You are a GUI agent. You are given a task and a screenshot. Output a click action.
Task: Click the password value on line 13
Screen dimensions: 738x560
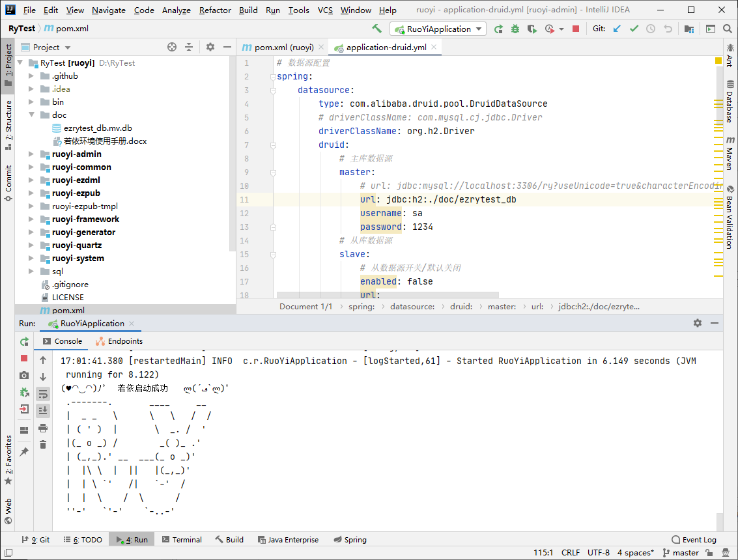(423, 227)
